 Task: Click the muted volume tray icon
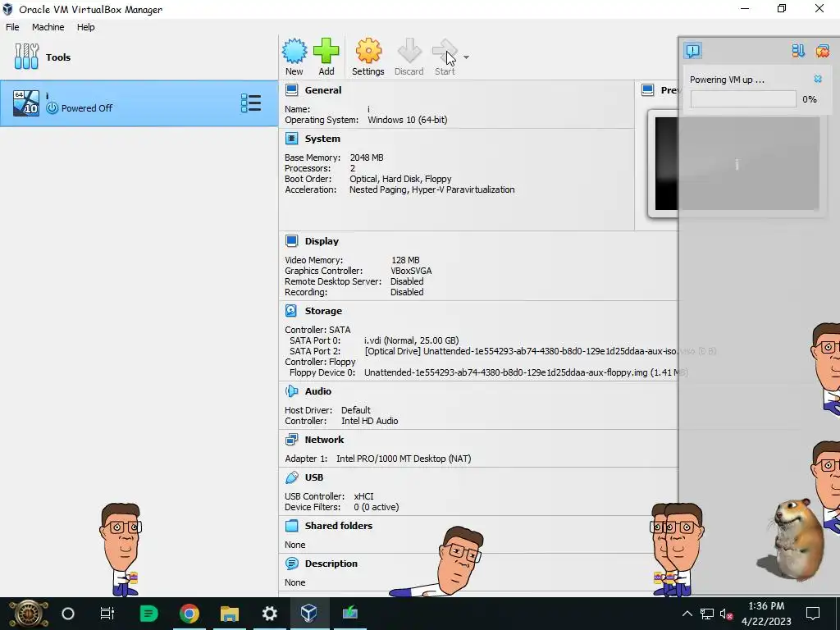(727, 614)
